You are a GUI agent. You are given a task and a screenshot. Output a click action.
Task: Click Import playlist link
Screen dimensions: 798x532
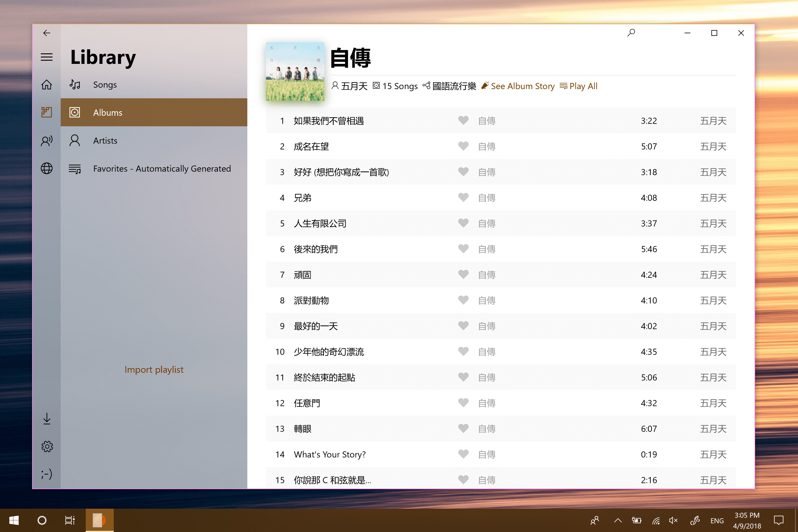coord(154,370)
